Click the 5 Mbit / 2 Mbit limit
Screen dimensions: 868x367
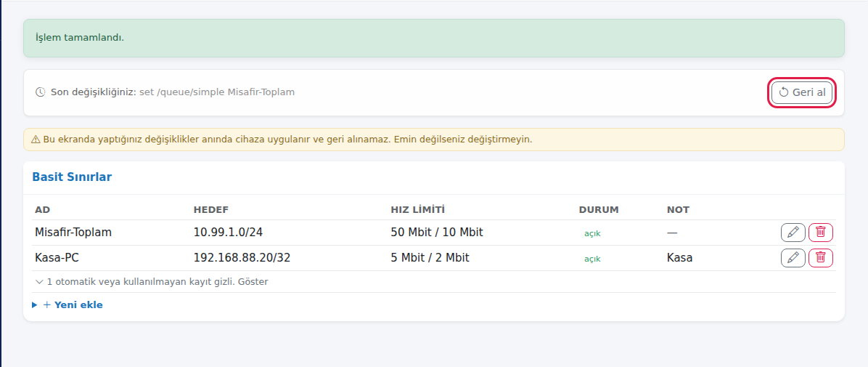pos(430,258)
